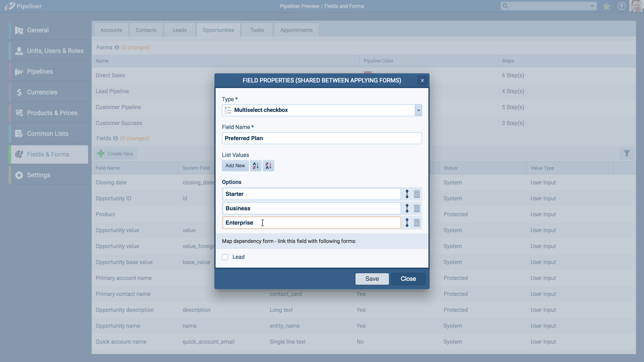Switch to the Contacts tab
Image resolution: width=644 pixels, height=362 pixels.
click(146, 30)
